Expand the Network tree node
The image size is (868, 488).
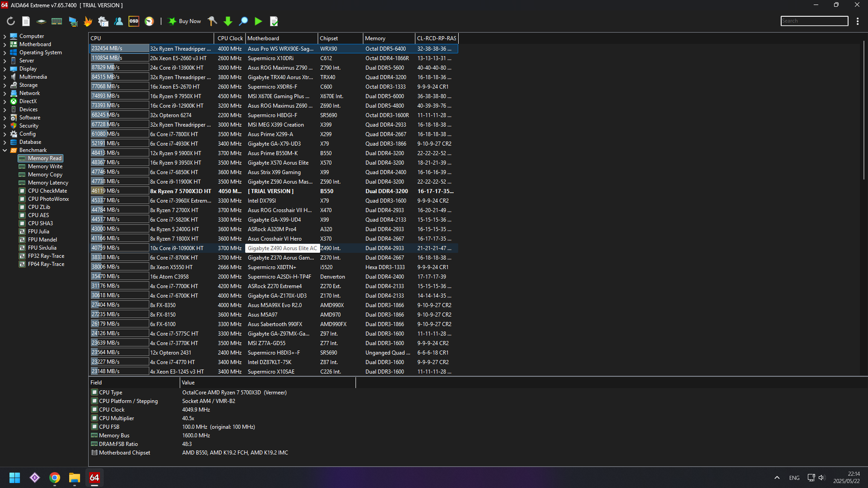(5, 93)
